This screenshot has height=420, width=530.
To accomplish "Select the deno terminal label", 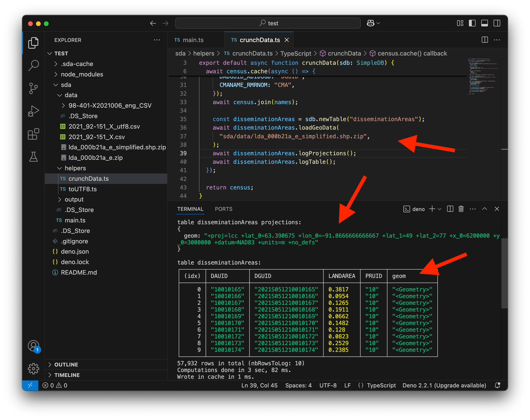I will (x=414, y=209).
